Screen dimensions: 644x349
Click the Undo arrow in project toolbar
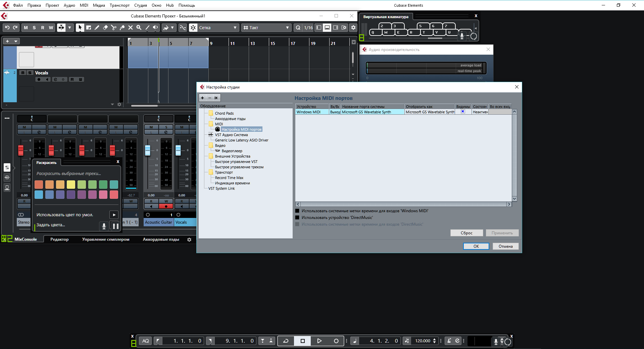7,27
